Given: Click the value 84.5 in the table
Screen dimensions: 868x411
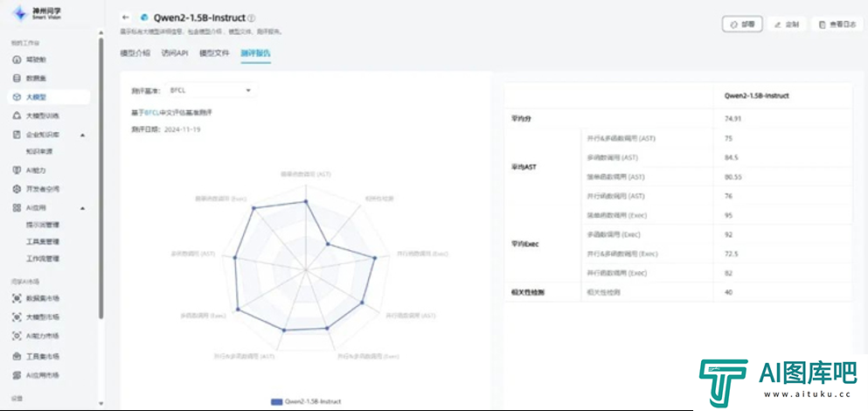Looking at the screenshot, I should (731, 158).
